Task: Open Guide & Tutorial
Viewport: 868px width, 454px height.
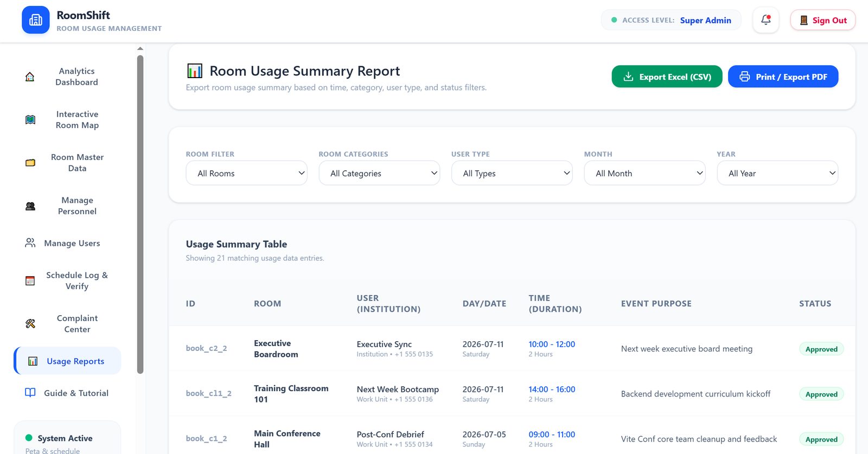Action: tap(68, 393)
